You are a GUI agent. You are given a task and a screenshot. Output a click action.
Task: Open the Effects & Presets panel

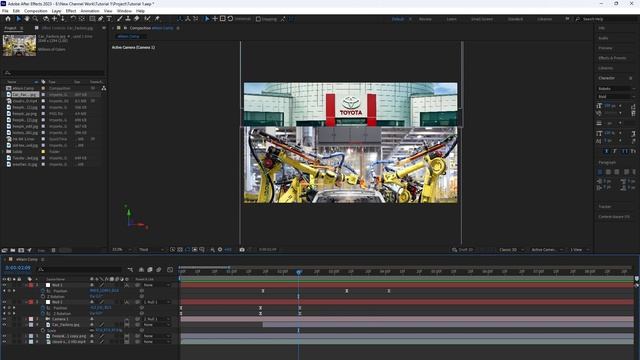click(x=612, y=58)
